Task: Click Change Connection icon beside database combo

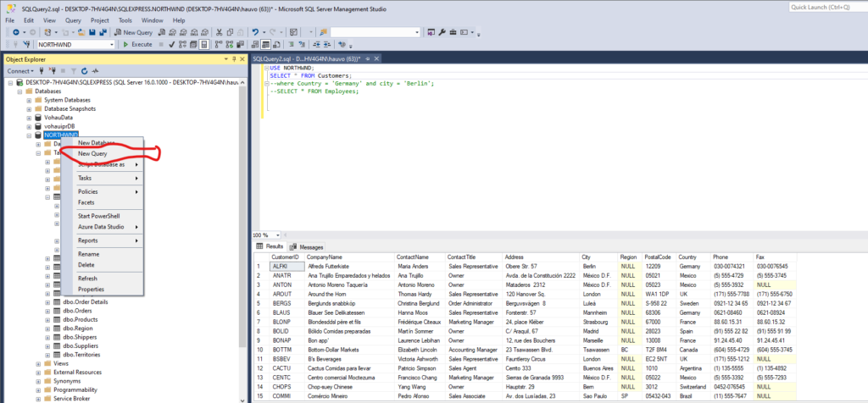Action: [26, 44]
